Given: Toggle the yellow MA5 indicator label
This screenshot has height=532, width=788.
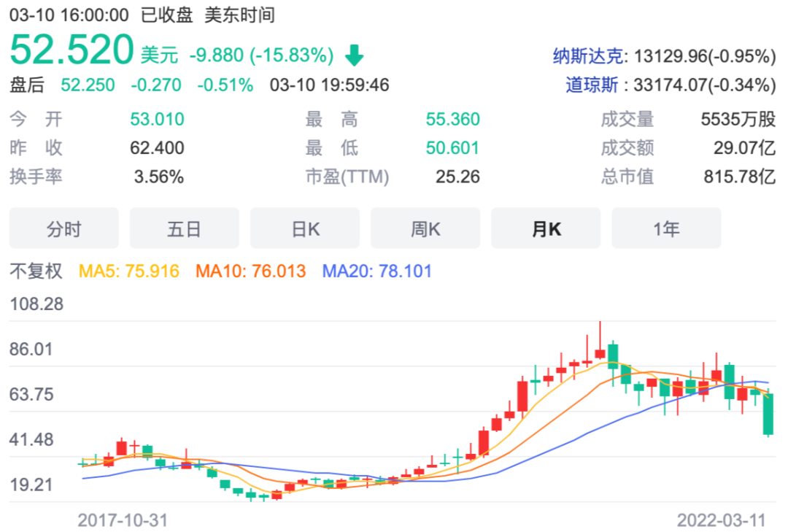Looking at the screenshot, I should tap(128, 271).
